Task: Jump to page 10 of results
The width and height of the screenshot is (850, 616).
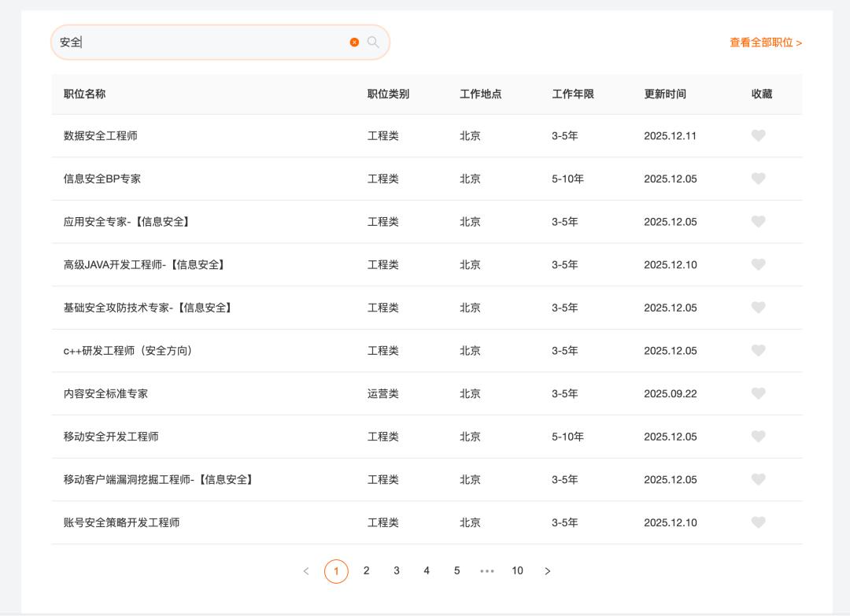Action: [517, 571]
